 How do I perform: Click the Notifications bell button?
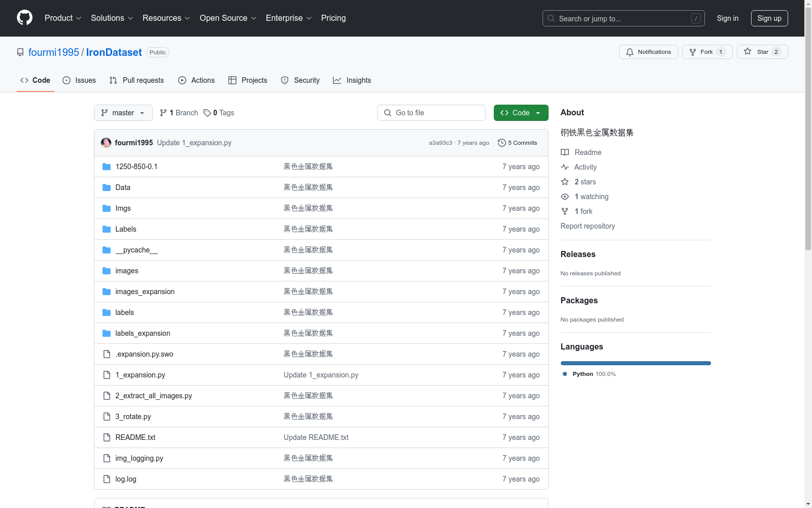point(648,52)
